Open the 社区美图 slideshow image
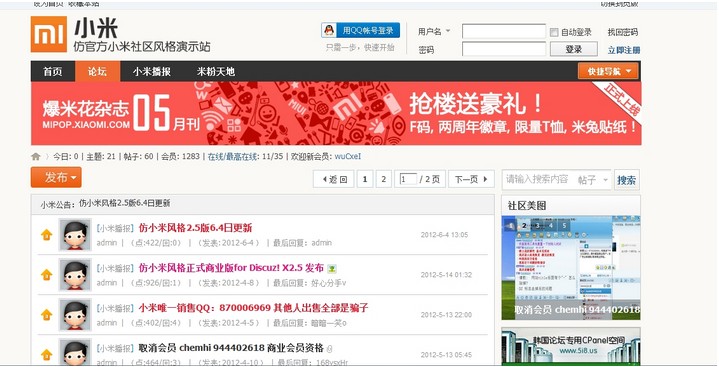This screenshot has height=367, width=719. tap(571, 268)
